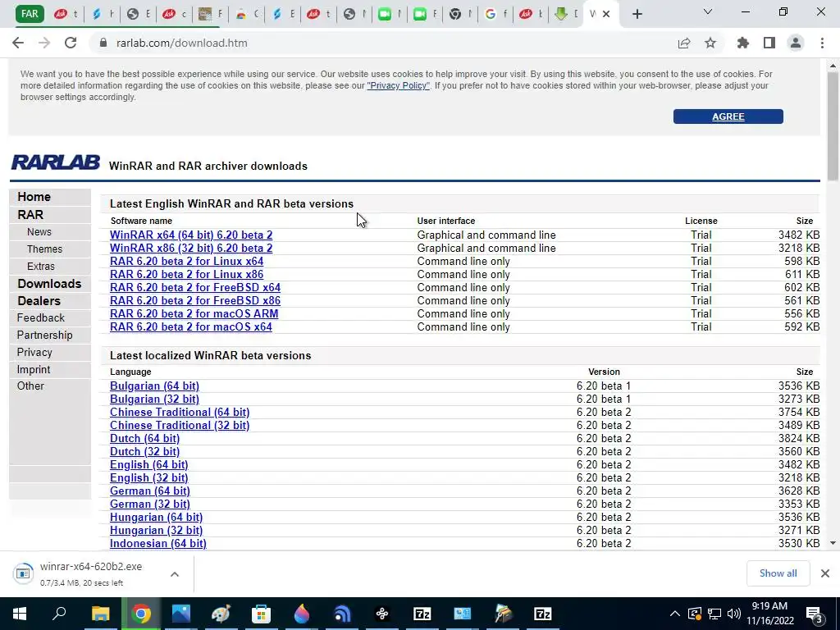
Task: Reload the rarlab download page
Action: point(71,43)
